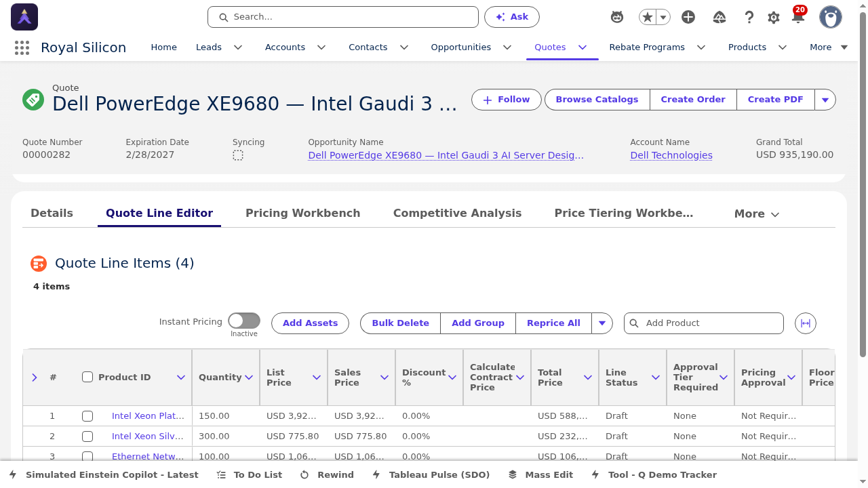The width and height of the screenshot is (868, 488).
Task: Expand the Products tab dropdown chevron
Action: click(783, 47)
